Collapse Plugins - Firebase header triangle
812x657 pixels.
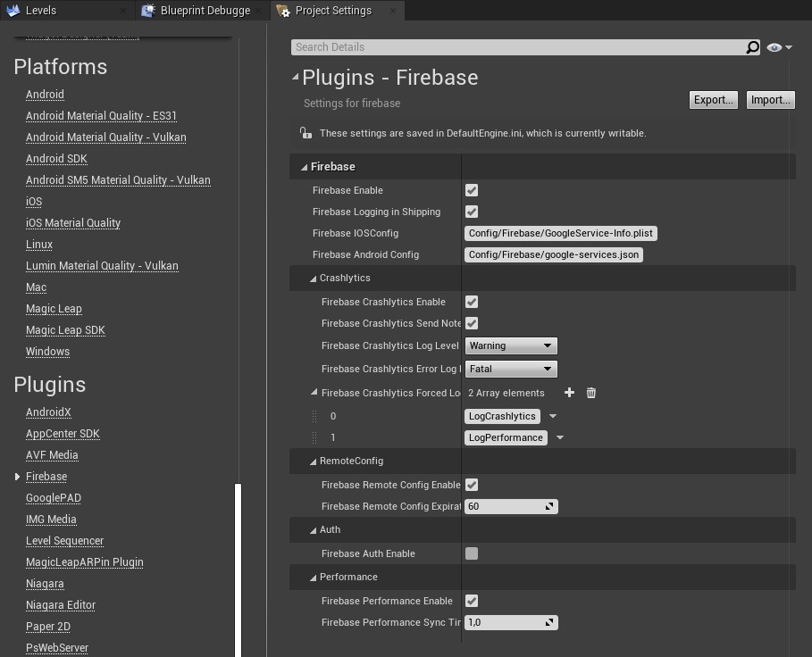pyautogui.click(x=295, y=77)
